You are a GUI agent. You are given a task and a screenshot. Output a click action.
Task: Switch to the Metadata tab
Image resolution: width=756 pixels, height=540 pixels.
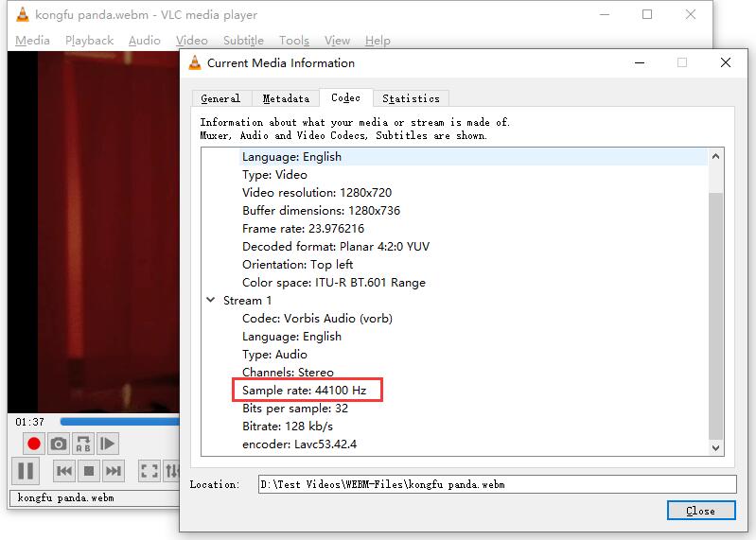pos(286,98)
